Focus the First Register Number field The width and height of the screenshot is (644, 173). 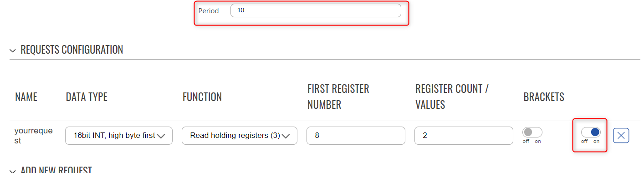pyautogui.click(x=356, y=136)
